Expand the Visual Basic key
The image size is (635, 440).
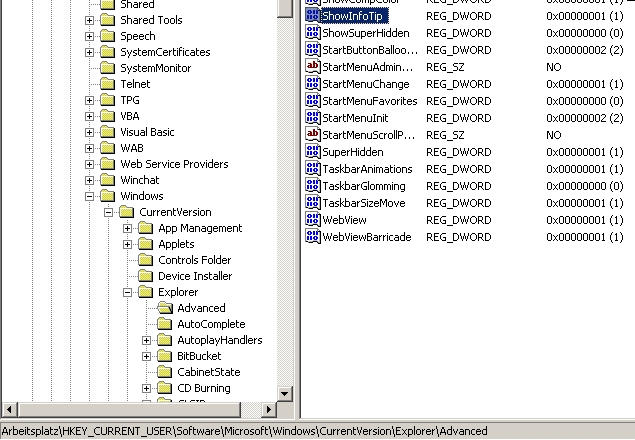tap(89, 132)
